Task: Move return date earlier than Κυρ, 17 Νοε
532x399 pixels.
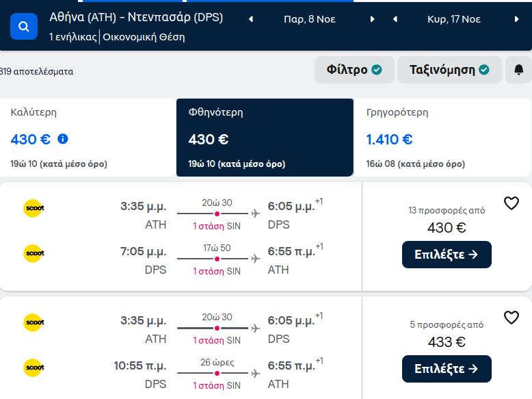Action: pyautogui.click(x=395, y=19)
